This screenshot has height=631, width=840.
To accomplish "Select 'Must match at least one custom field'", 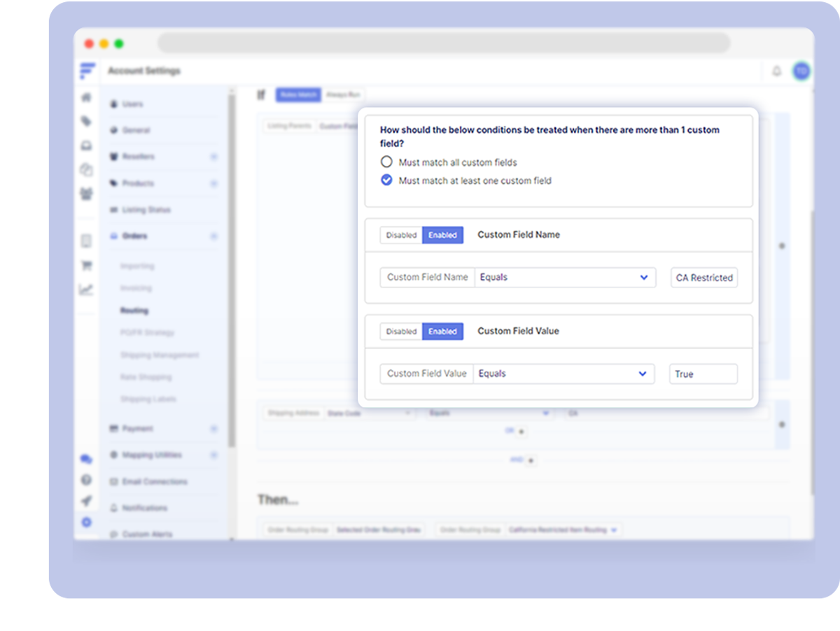I will pyautogui.click(x=386, y=180).
